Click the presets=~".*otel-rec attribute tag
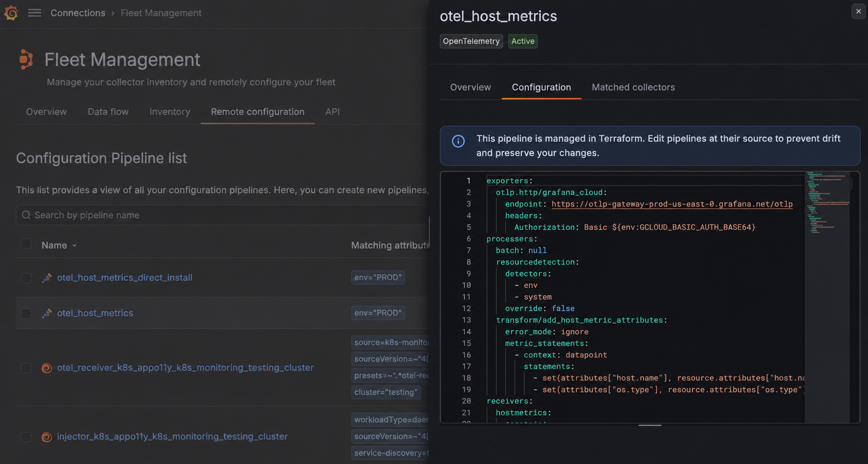 390,375
